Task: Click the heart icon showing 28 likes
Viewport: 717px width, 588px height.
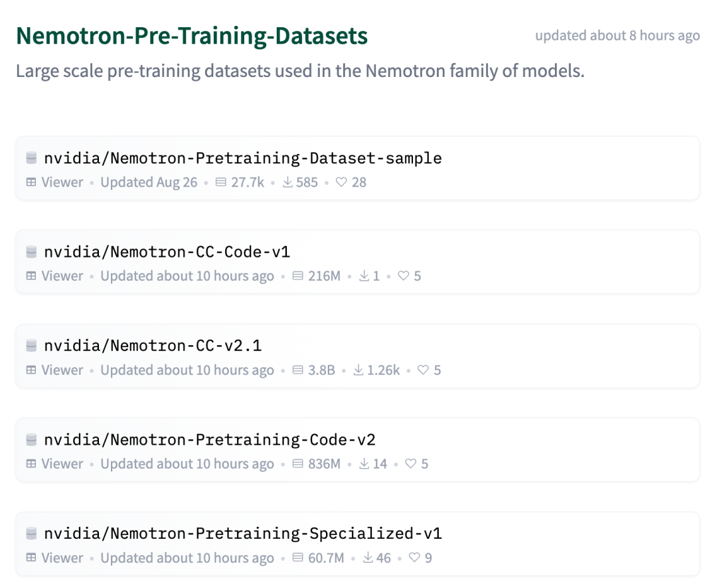Action: (x=341, y=182)
